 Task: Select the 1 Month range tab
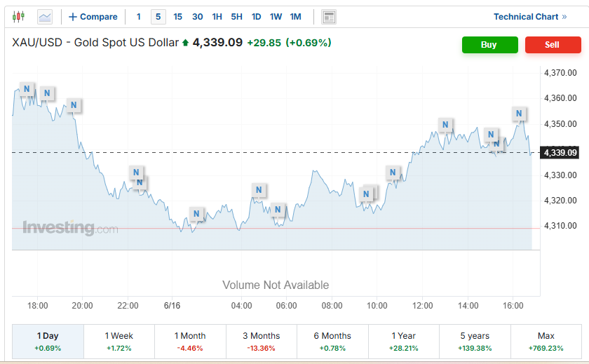click(190, 342)
